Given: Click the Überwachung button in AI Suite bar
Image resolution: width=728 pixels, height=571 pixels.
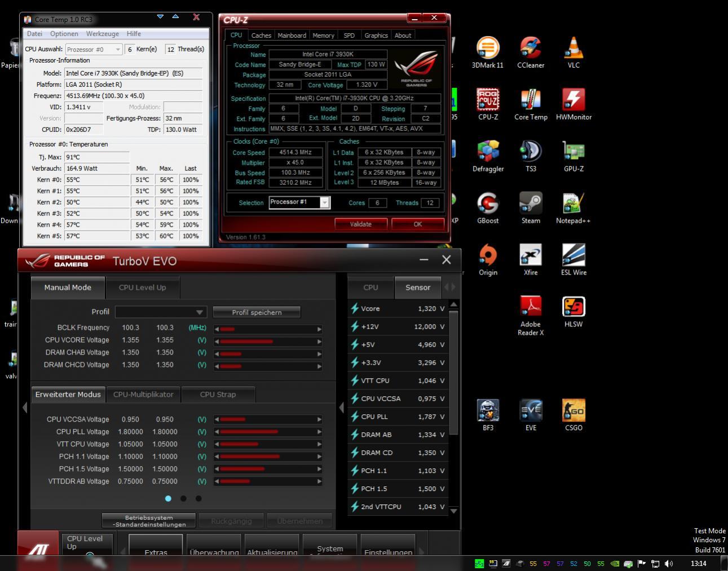Looking at the screenshot, I should coord(214,545).
